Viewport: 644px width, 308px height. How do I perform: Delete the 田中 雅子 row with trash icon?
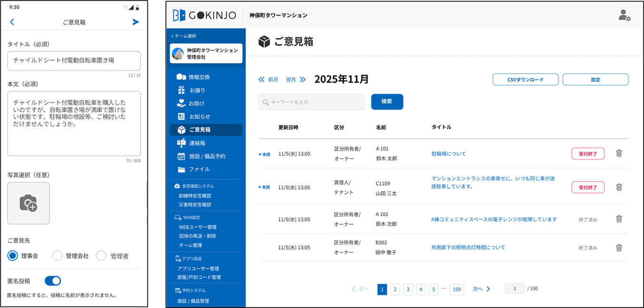click(619, 247)
